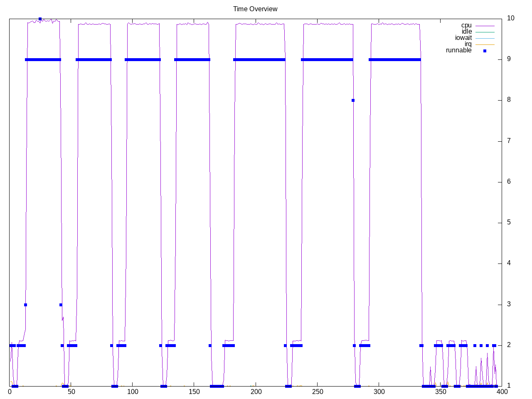Screen dimensions: 532x399
Task: Click the "Time Overview" chart title
Action: [255, 9]
